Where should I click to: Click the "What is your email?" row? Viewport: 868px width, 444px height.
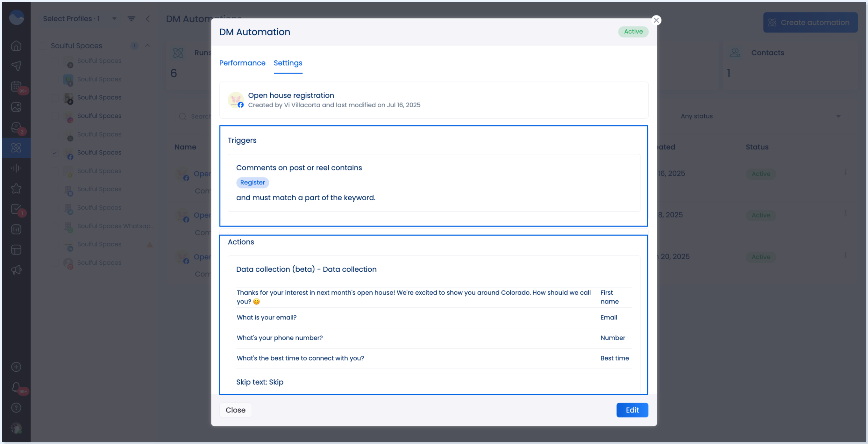(x=434, y=318)
